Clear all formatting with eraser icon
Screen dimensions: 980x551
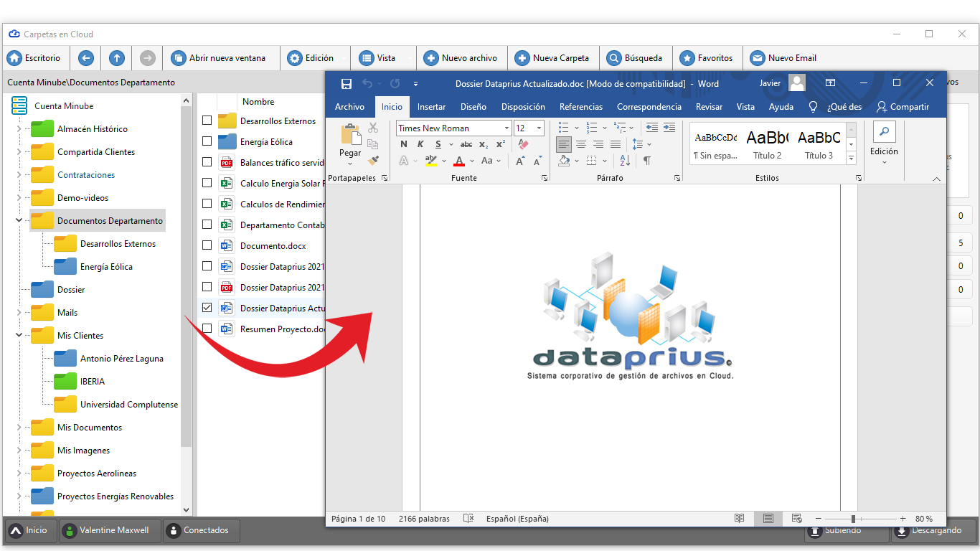(523, 144)
